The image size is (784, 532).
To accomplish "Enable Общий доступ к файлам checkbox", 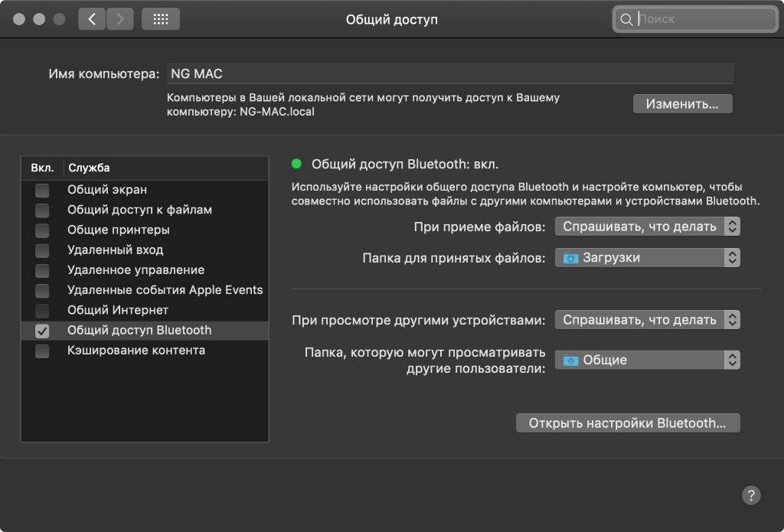I will (42, 210).
